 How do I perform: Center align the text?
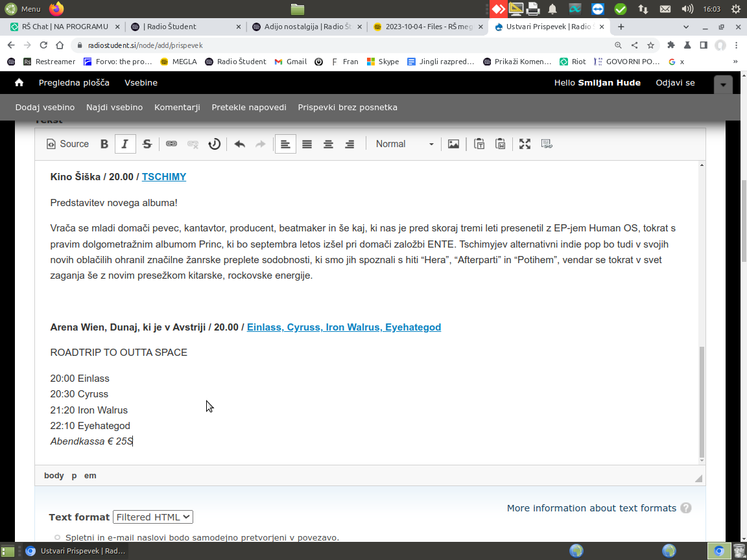pos(328,144)
